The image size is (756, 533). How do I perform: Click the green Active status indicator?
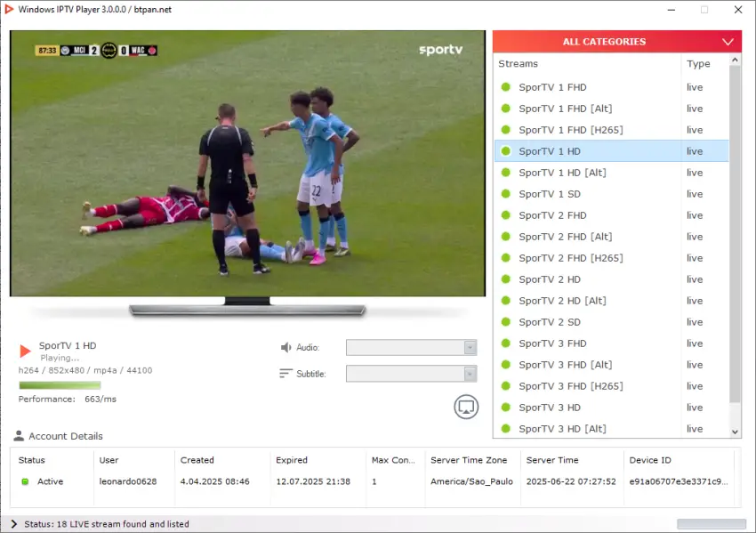(25, 481)
